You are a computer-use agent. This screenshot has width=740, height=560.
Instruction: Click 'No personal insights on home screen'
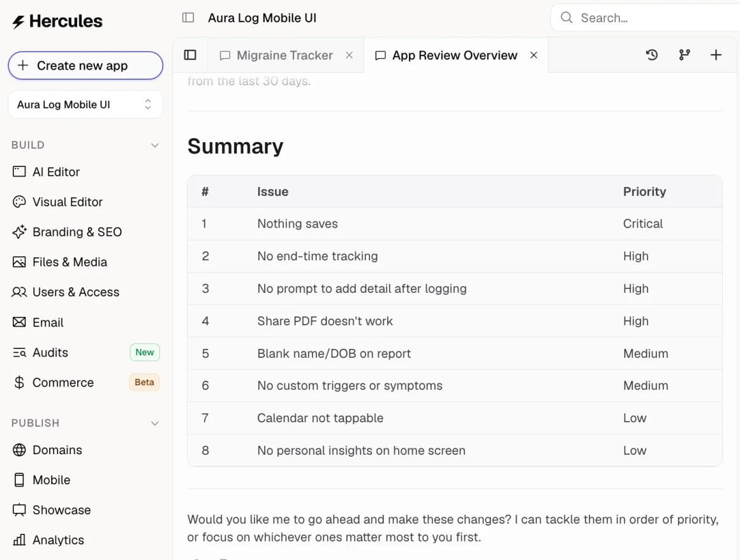tap(362, 450)
